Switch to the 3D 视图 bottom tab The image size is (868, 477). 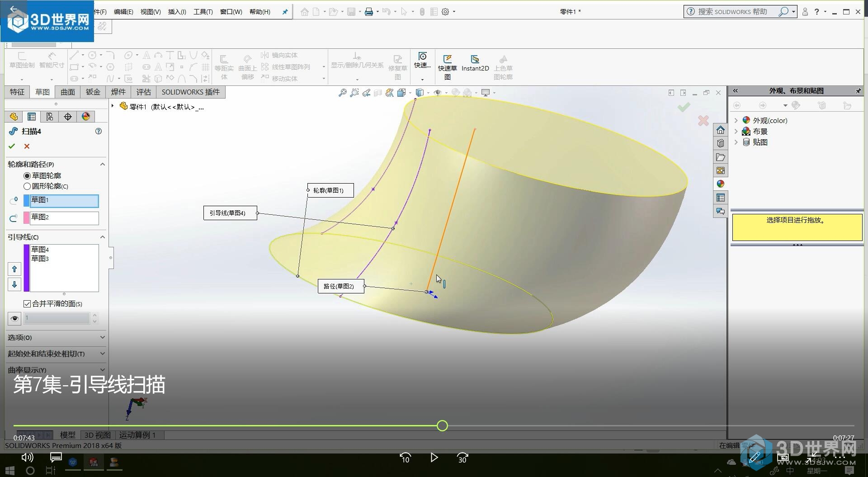(x=97, y=435)
